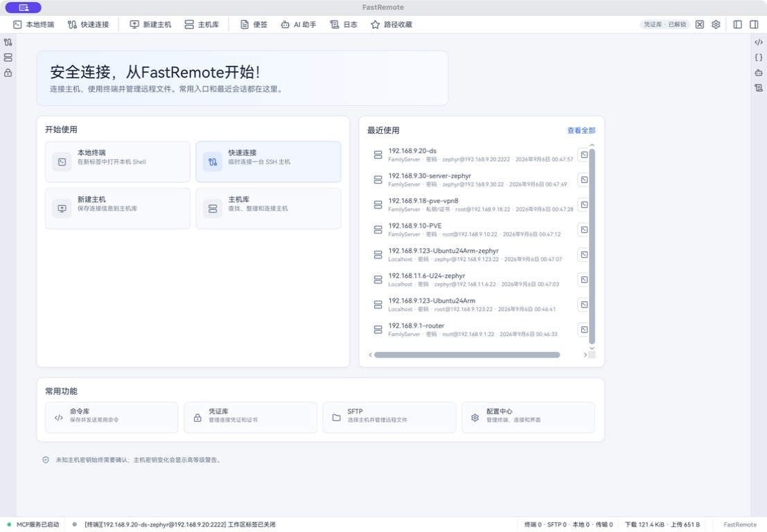Open terminal icon for 192.168.9.123-Ubuntu24Arm-zephyr row
The image size is (767, 532).
pos(583,255)
